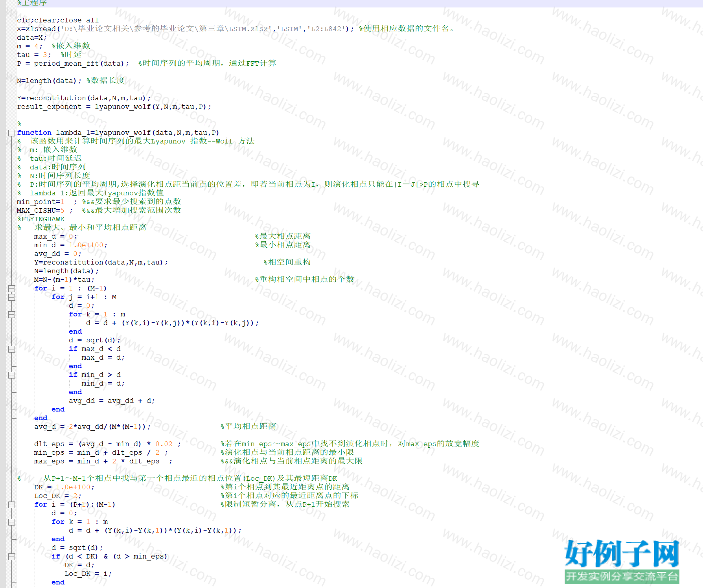Screen dimensions: 703x588
Task: Click the 'N=length(data);' line with the 数据长度 comment
Action: click(x=71, y=81)
